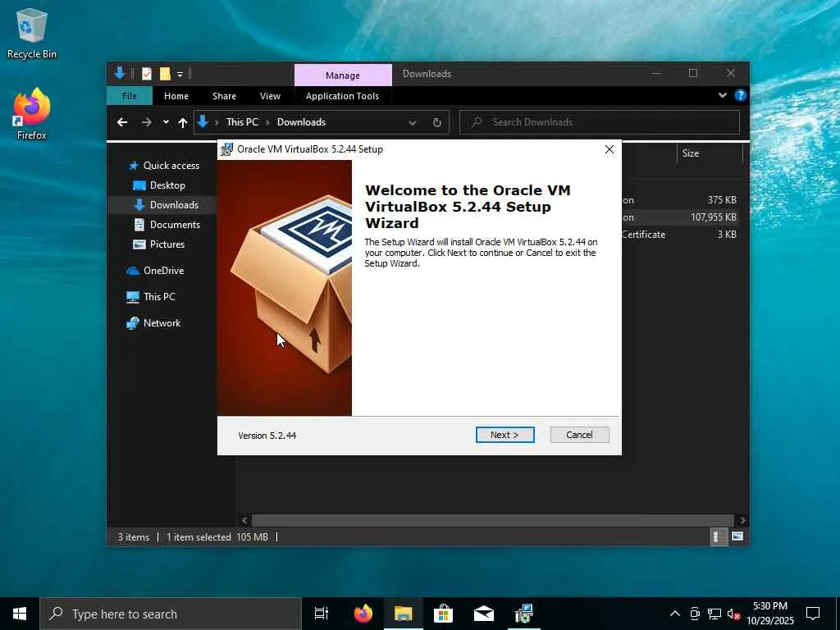This screenshot has width=840, height=630.
Task: Click the horizontal scrollbar in file list
Action: coord(492,520)
